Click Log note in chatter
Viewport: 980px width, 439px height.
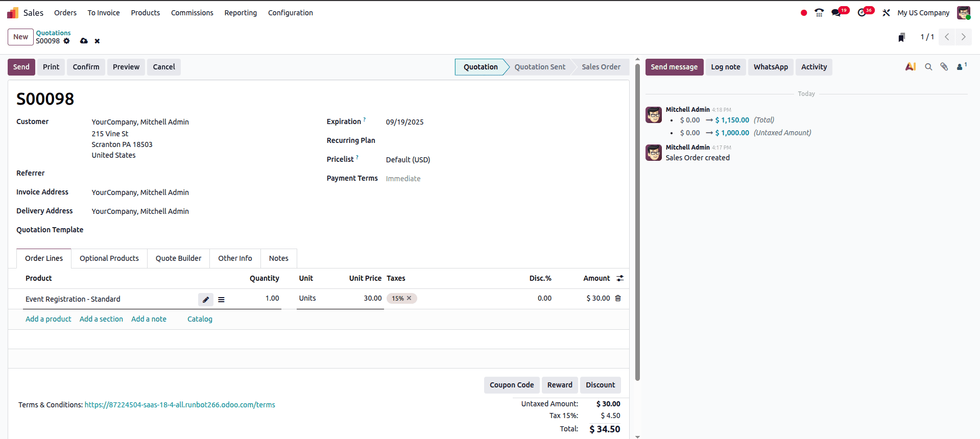tap(726, 67)
